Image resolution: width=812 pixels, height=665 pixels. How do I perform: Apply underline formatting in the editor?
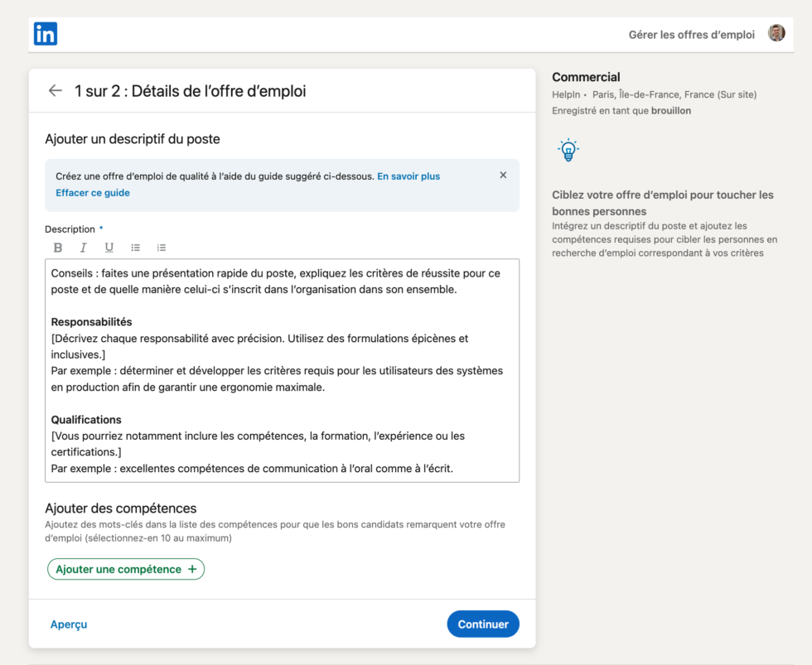click(x=109, y=247)
